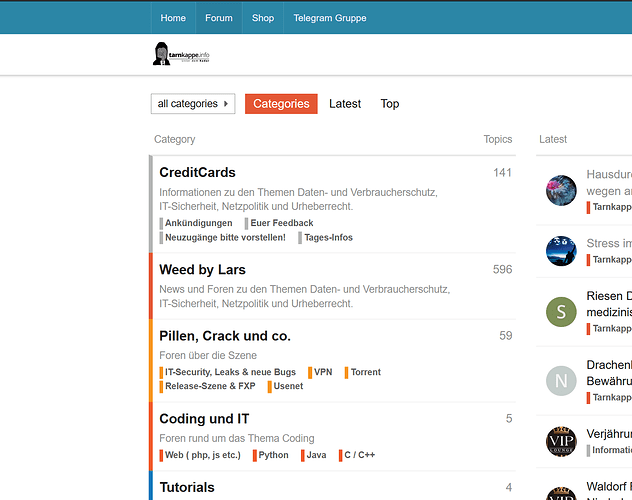Sort by the Topics column header
The width and height of the screenshot is (632, 500).
[x=497, y=140]
